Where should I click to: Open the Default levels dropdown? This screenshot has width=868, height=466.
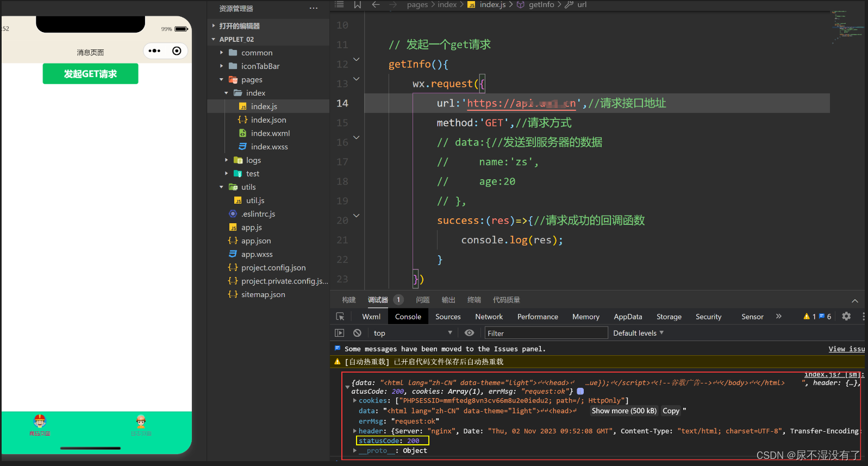pyautogui.click(x=638, y=333)
